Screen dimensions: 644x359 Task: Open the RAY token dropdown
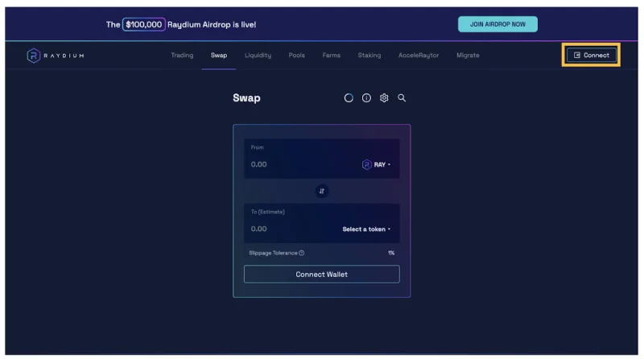[x=376, y=165]
